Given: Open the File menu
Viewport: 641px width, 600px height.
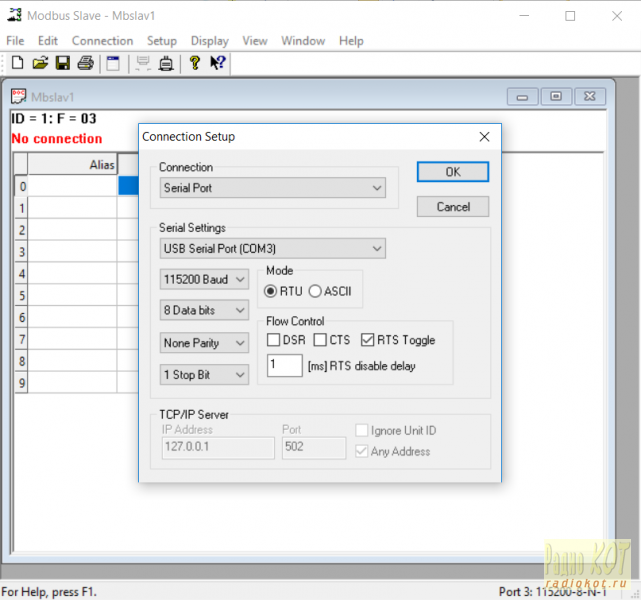Looking at the screenshot, I should [x=15, y=41].
